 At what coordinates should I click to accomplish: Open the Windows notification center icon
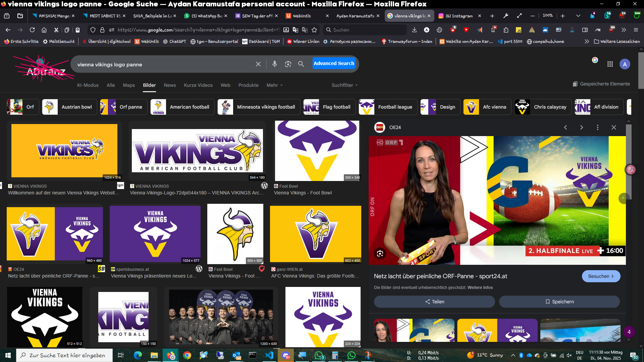634,356
